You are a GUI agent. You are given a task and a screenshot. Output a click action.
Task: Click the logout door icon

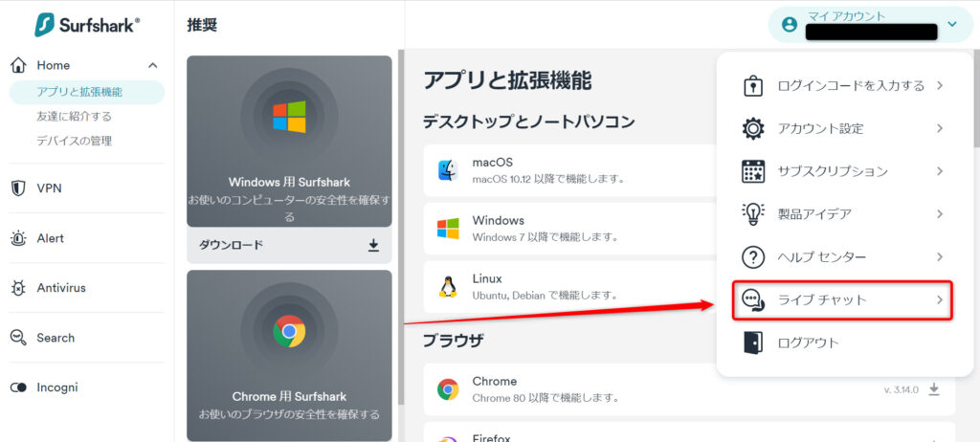tap(753, 343)
